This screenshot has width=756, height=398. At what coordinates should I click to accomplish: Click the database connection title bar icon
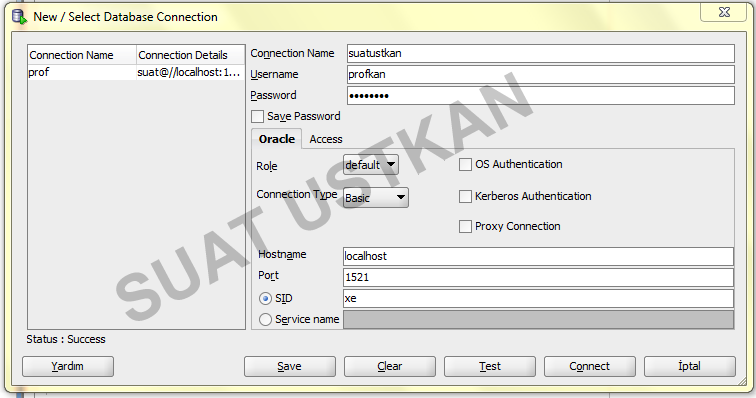click(x=19, y=16)
